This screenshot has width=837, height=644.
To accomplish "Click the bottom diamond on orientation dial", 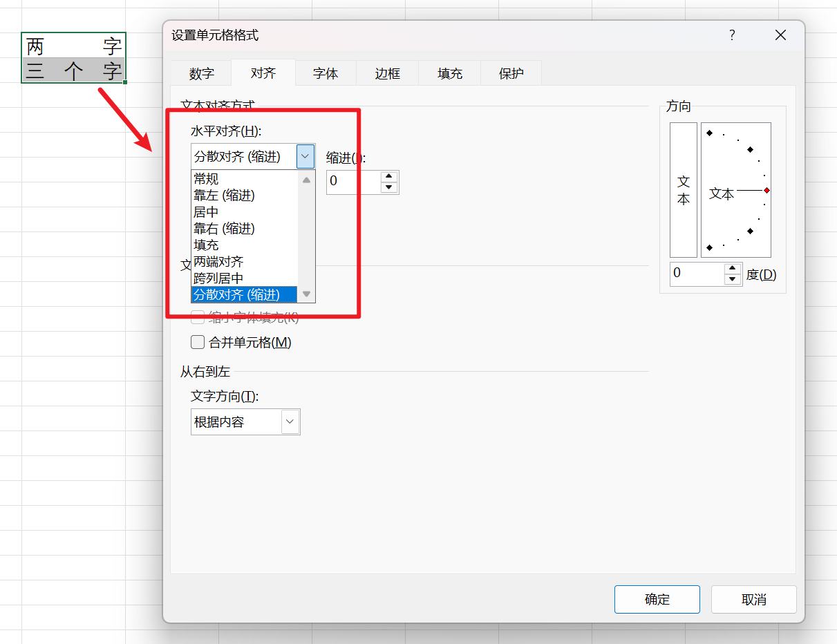I will click(x=709, y=247).
